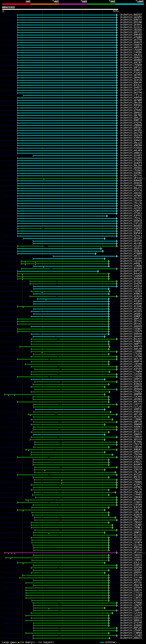Select hit label UniRef100_Q6T553
146x644 pixels.
131,75
